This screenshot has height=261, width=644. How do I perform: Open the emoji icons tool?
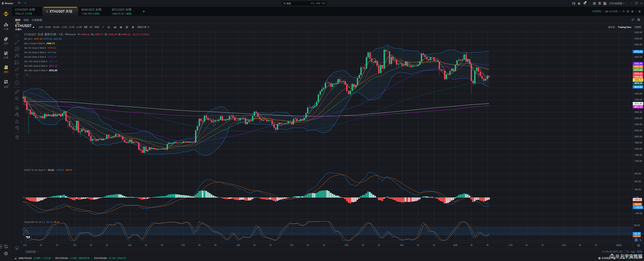(x=17, y=83)
